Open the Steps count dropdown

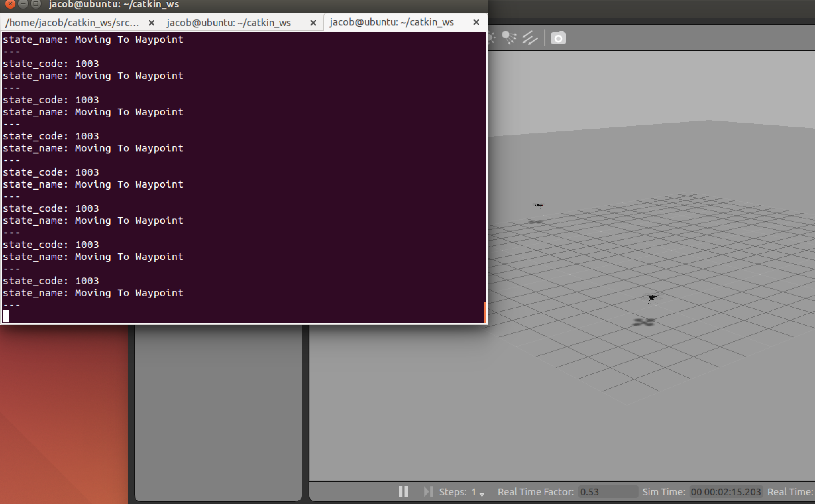[478, 492]
